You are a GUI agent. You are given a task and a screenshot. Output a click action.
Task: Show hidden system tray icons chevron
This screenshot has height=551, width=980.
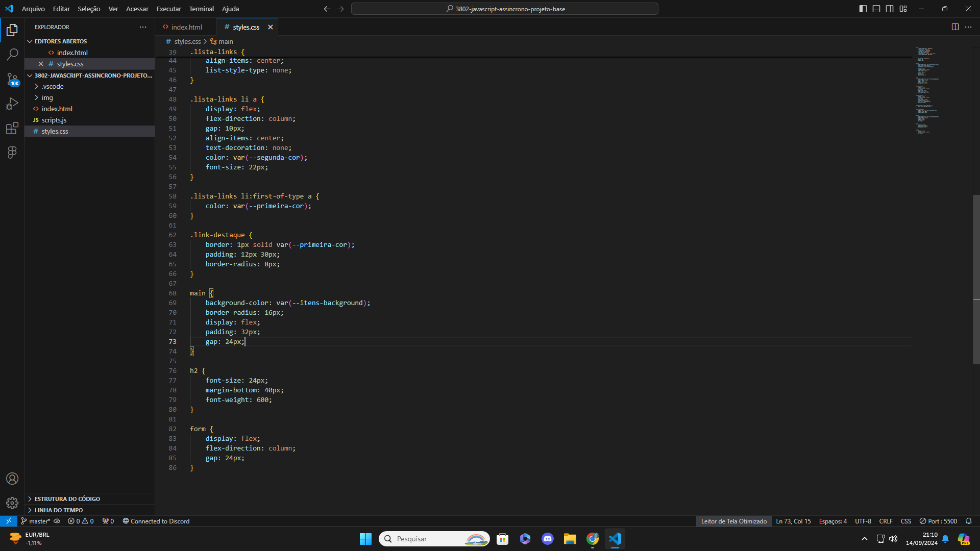click(864, 539)
